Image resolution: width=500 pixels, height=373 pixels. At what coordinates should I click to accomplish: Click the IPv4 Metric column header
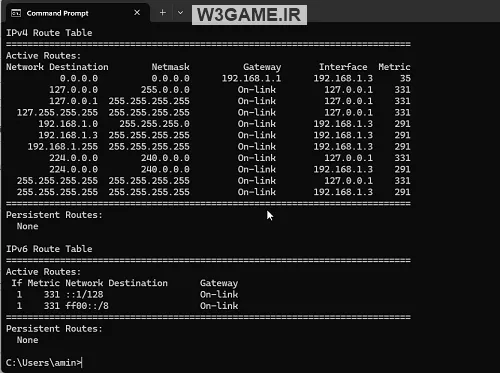coord(394,67)
